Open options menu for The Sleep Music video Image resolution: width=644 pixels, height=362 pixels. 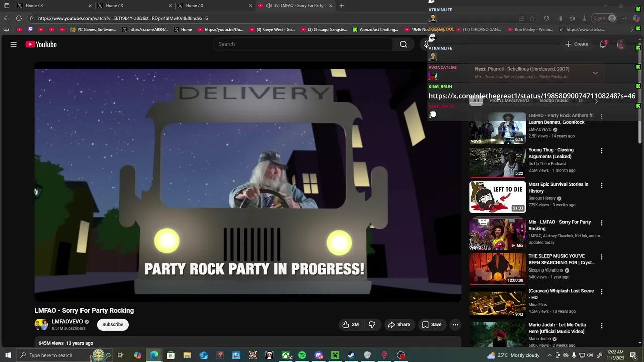601,257
